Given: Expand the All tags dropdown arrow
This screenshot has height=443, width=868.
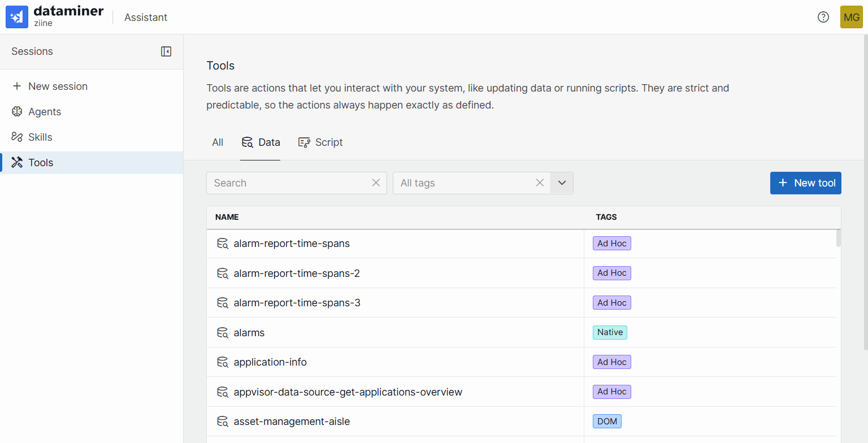Looking at the screenshot, I should pyautogui.click(x=562, y=183).
